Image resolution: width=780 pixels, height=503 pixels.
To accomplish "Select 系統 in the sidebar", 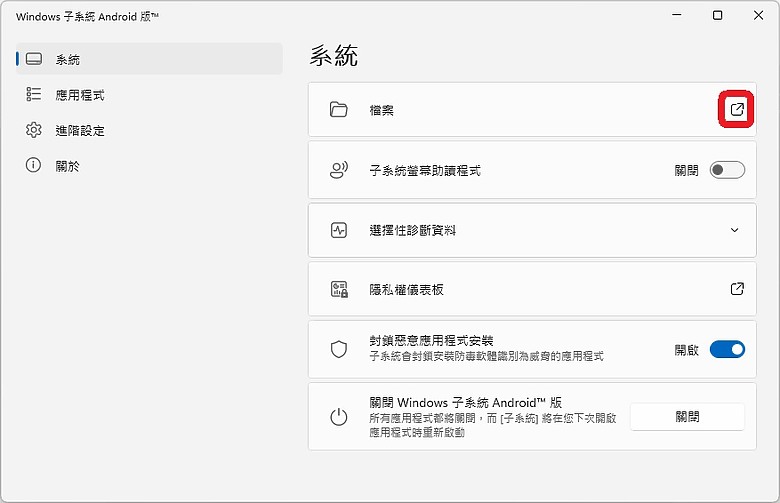I will (x=149, y=59).
